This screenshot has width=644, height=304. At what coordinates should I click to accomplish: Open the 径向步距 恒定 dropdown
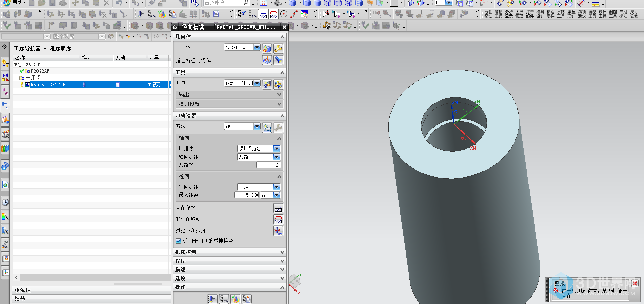point(277,187)
